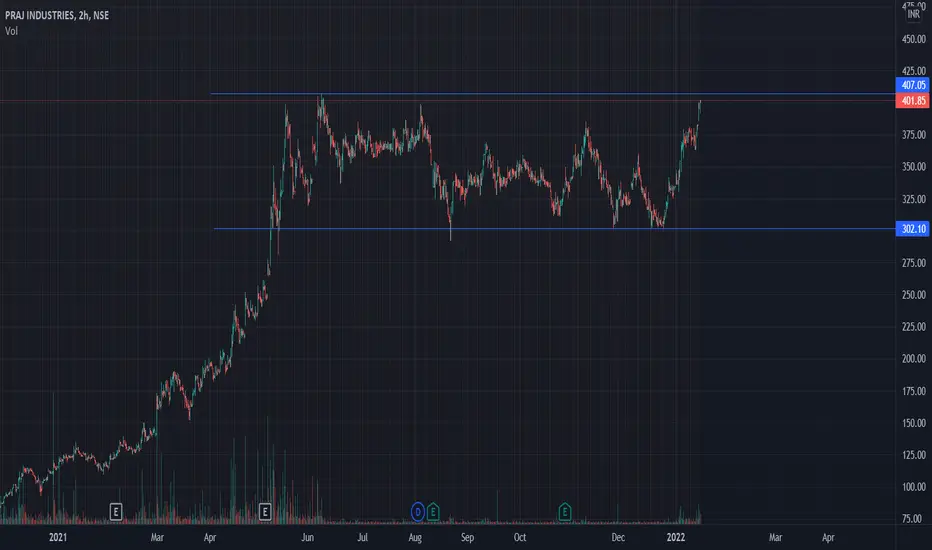
Task: Open the green E marker beside the D marker
Action: coord(433,511)
